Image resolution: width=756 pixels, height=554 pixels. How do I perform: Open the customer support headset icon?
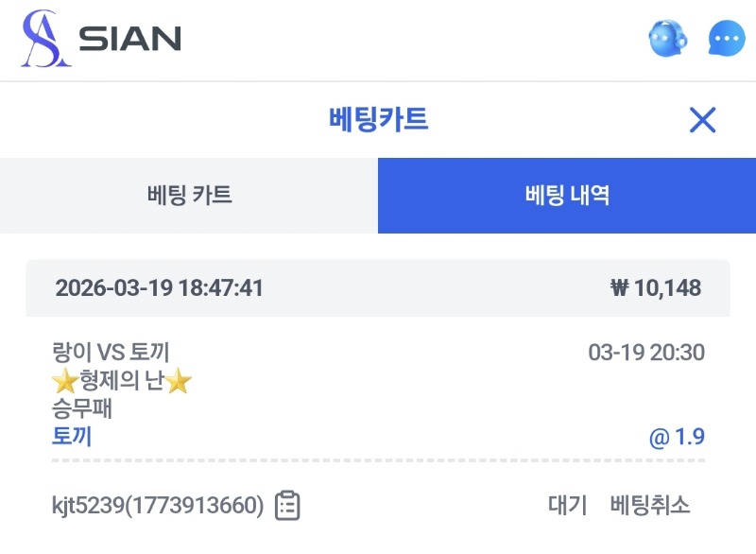click(x=667, y=39)
